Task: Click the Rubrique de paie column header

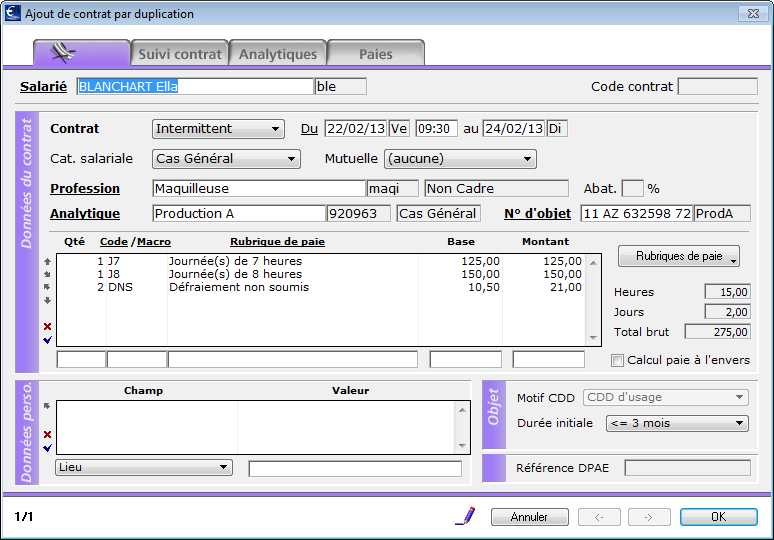Action: 277,242
